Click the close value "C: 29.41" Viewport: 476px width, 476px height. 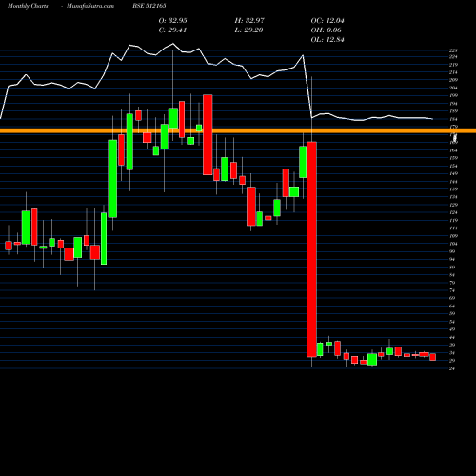click(x=172, y=30)
